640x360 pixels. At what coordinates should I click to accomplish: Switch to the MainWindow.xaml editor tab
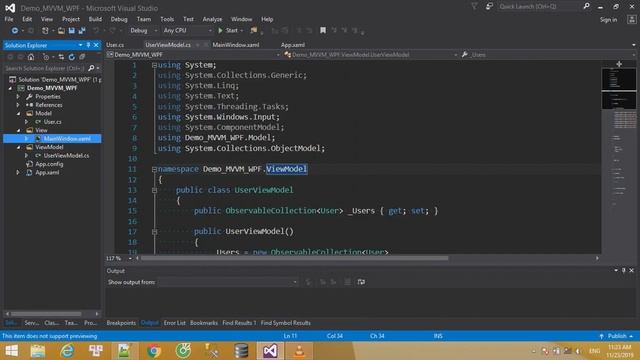[x=236, y=45]
